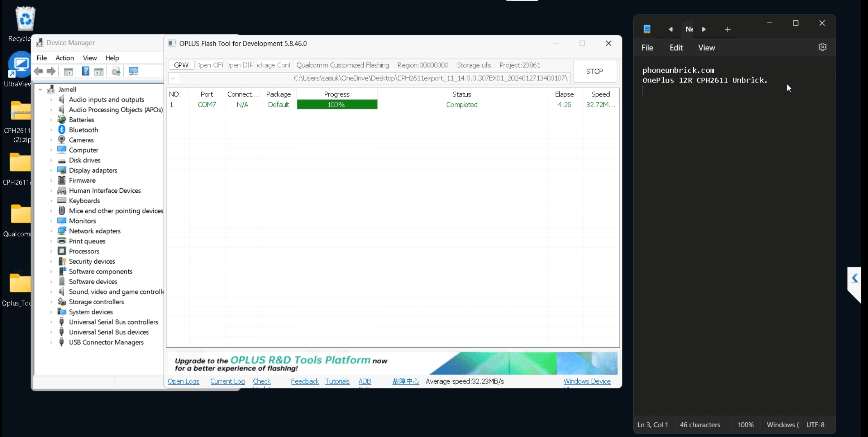Screen dimensions: 868x437
Task: Expand Audio inputs and outputs node
Action: coord(51,99)
